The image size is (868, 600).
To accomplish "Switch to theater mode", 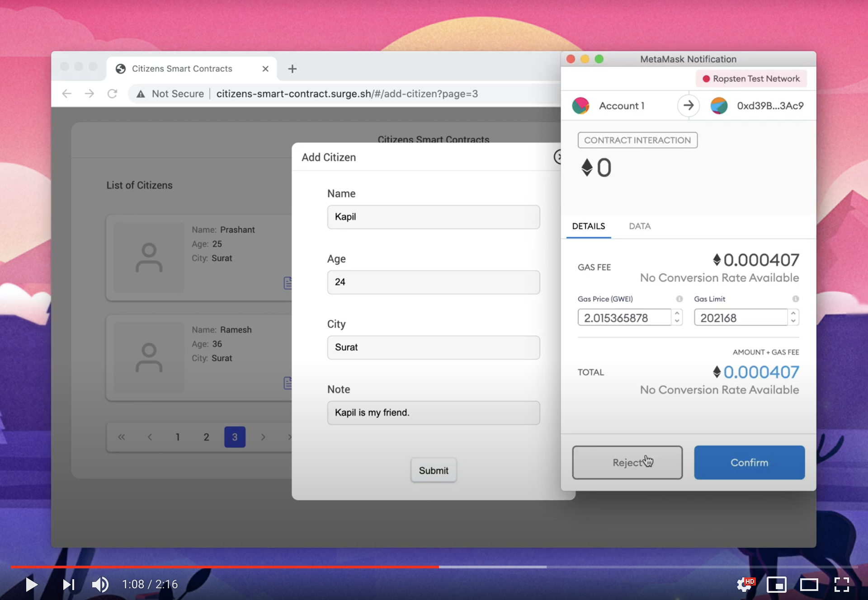I will [x=809, y=585].
